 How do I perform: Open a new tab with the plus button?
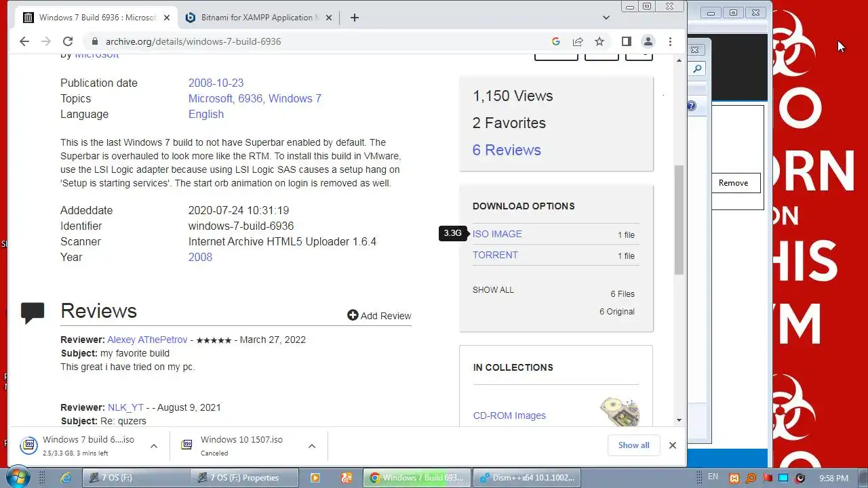click(354, 18)
